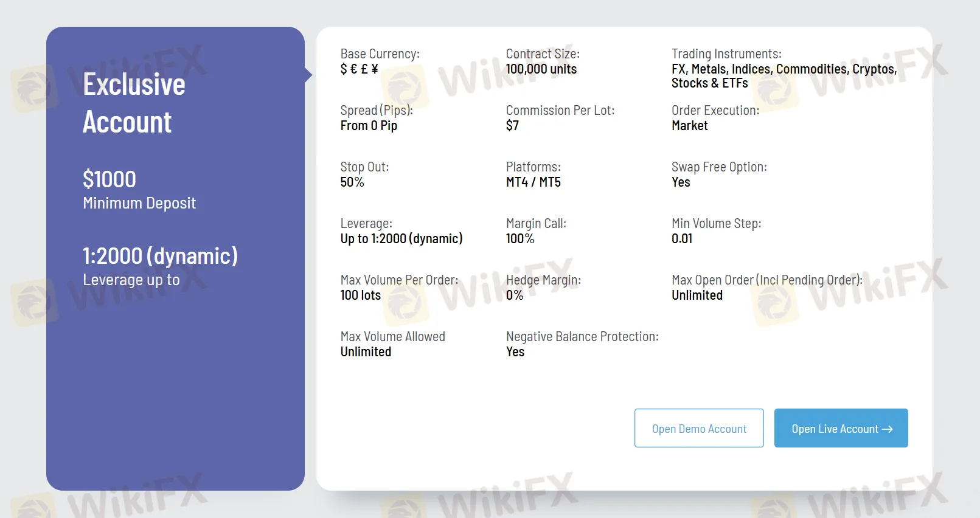
Task: Click the Contract Size 100,000 units value
Action: [x=541, y=69]
